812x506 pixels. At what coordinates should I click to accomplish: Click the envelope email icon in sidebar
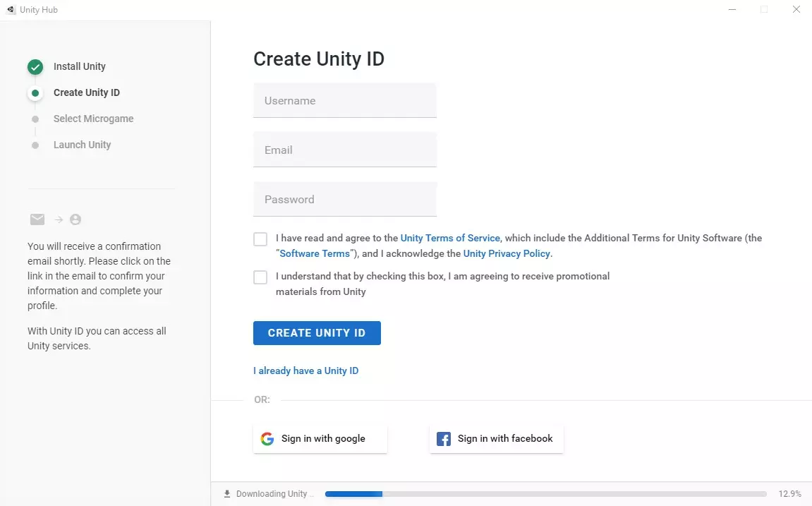pyautogui.click(x=37, y=219)
